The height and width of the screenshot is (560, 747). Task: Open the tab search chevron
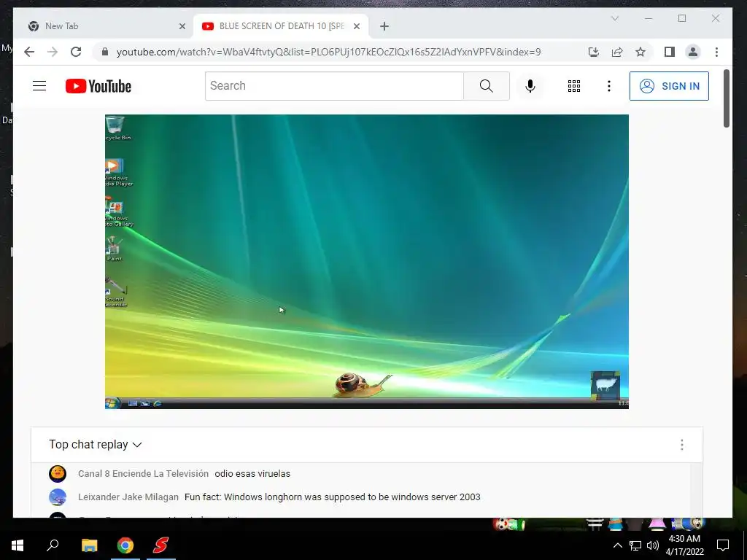point(614,18)
